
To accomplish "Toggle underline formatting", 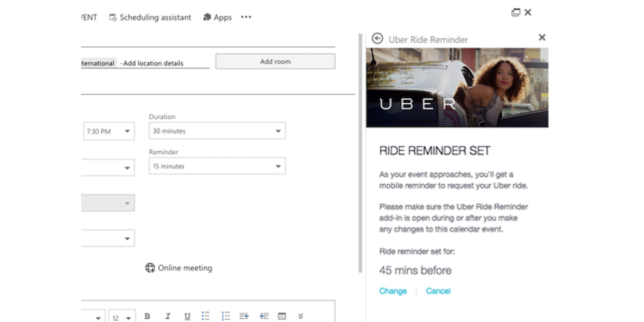I will [187, 316].
